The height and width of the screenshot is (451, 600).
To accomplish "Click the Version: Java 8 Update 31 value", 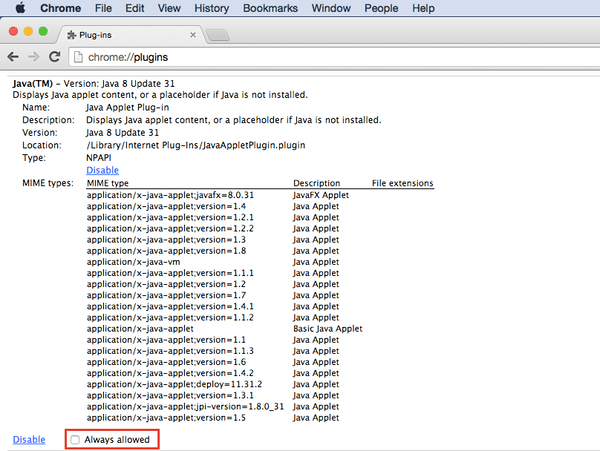I will tap(122, 133).
